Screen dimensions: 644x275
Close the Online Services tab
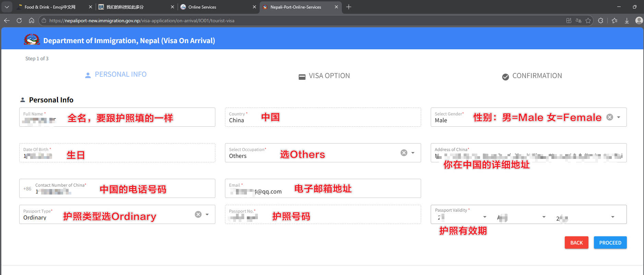254,7
